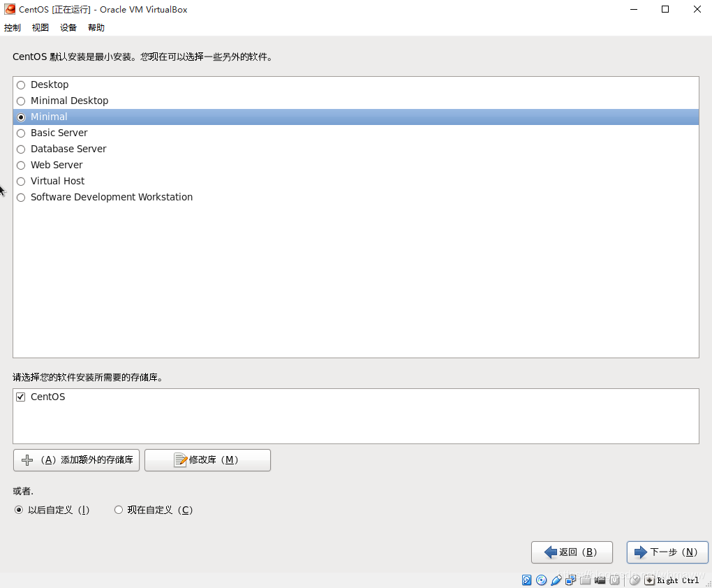
Task: Select 现在自定义 (C) radio button
Action: 119,510
